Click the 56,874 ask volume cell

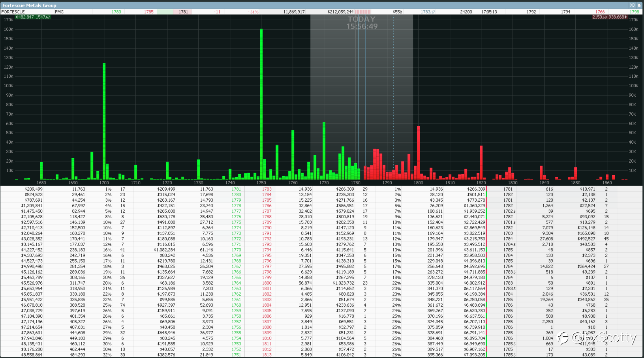[x=305, y=283]
